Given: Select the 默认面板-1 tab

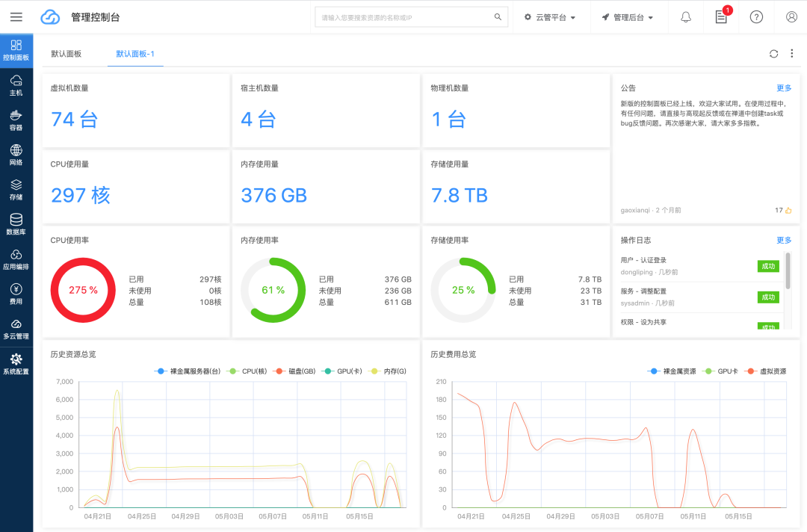Looking at the screenshot, I should pyautogui.click(x=135, y=55).
